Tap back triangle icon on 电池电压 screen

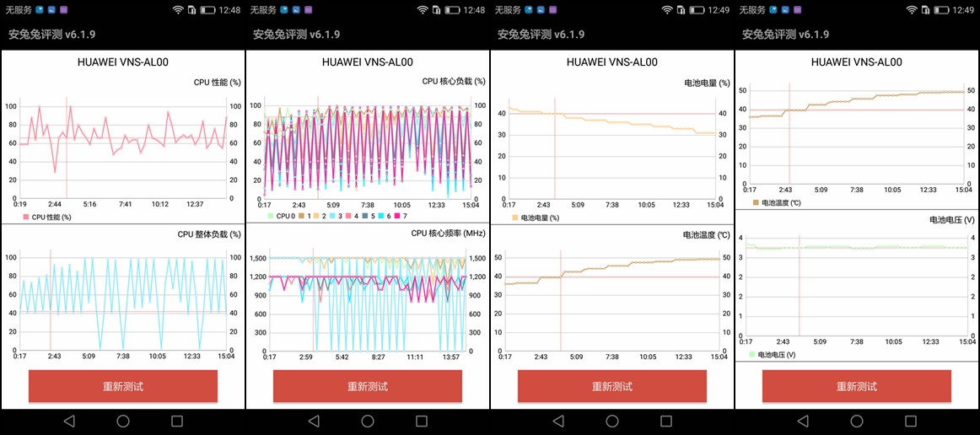[x=803, y=421]
